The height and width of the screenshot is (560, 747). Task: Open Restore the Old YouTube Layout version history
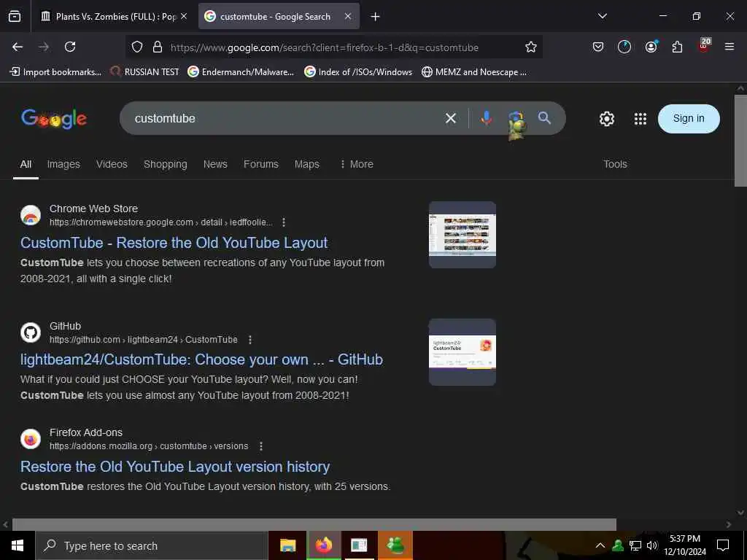pyautogui.click(x=175, y=467)
